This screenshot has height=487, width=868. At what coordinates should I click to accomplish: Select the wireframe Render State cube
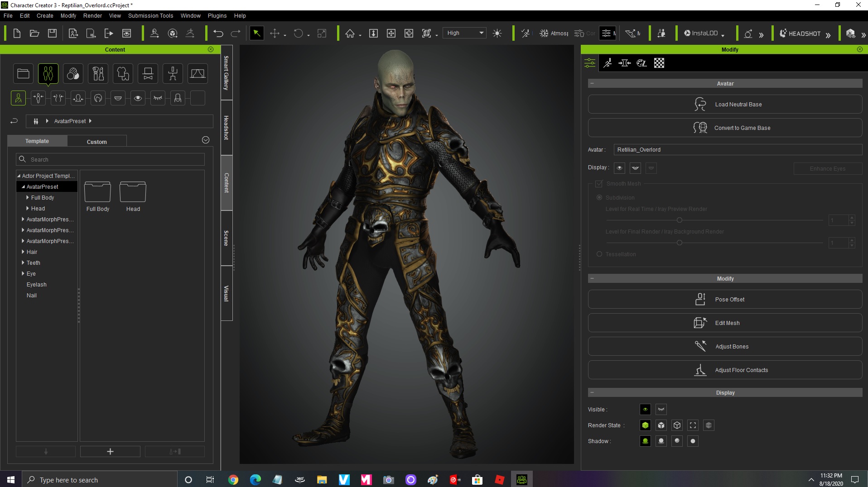tap(677, 425)
